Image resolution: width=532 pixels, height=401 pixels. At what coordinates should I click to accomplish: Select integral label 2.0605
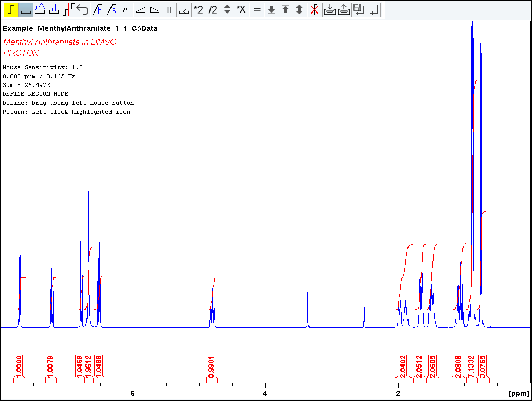click(x=432, y=367)
